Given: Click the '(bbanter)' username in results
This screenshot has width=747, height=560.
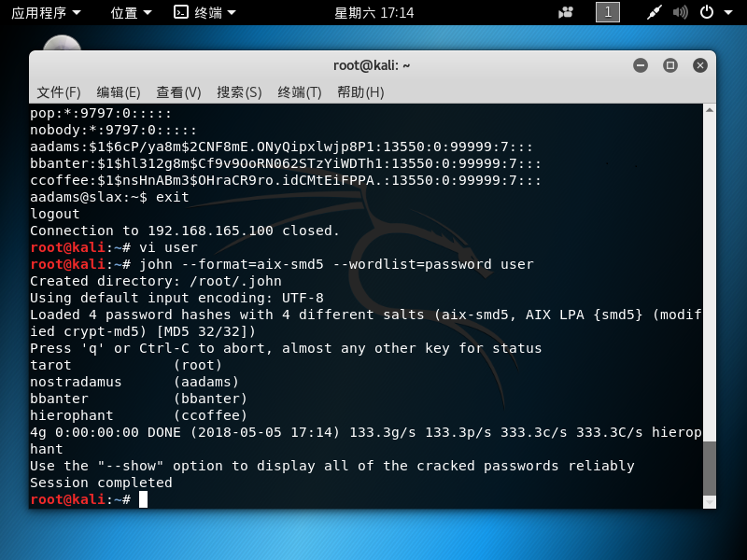Looking at the screenshot, I should [x=210, y=399].
